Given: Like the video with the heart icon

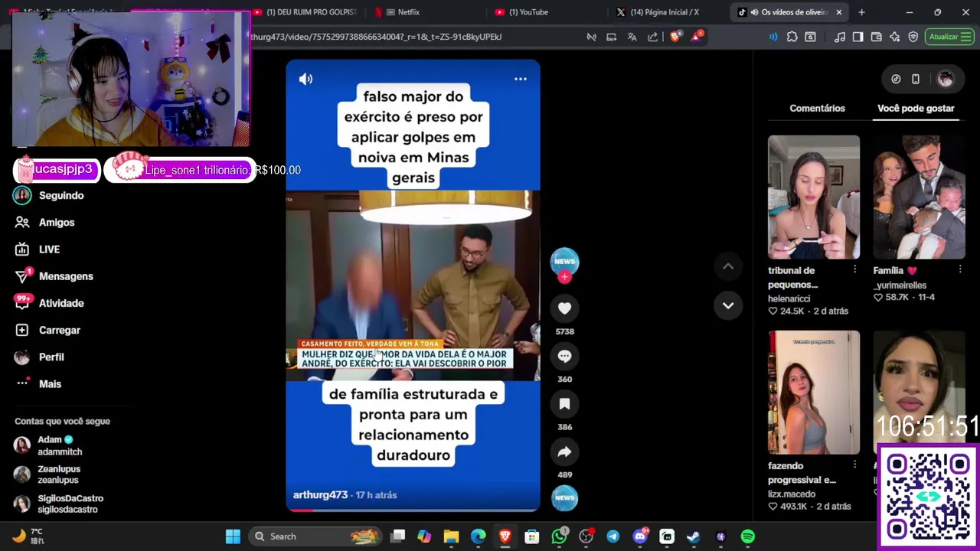Looking at the screenshot, I should pos(564,308).
